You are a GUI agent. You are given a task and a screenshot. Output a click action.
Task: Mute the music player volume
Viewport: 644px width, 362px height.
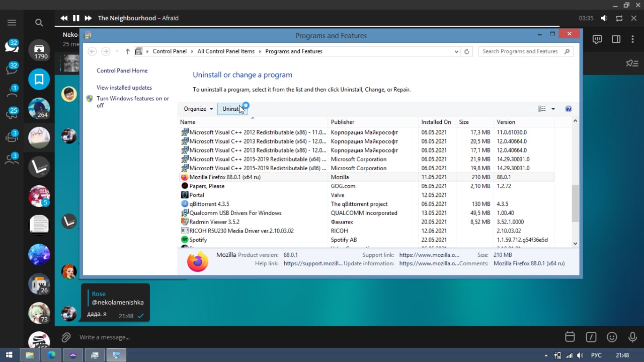pyautogui.click(x=604, y=18)
